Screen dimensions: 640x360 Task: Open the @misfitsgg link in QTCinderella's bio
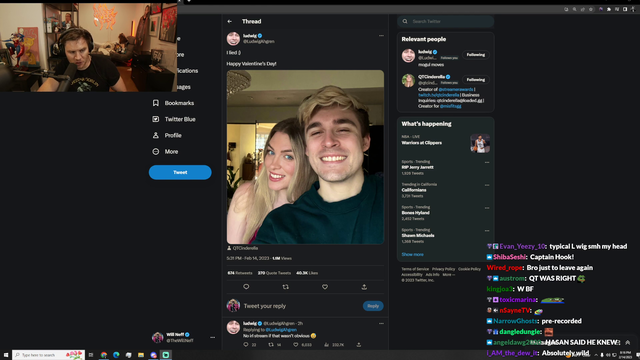pyautogui.click(x=451, y=106)
